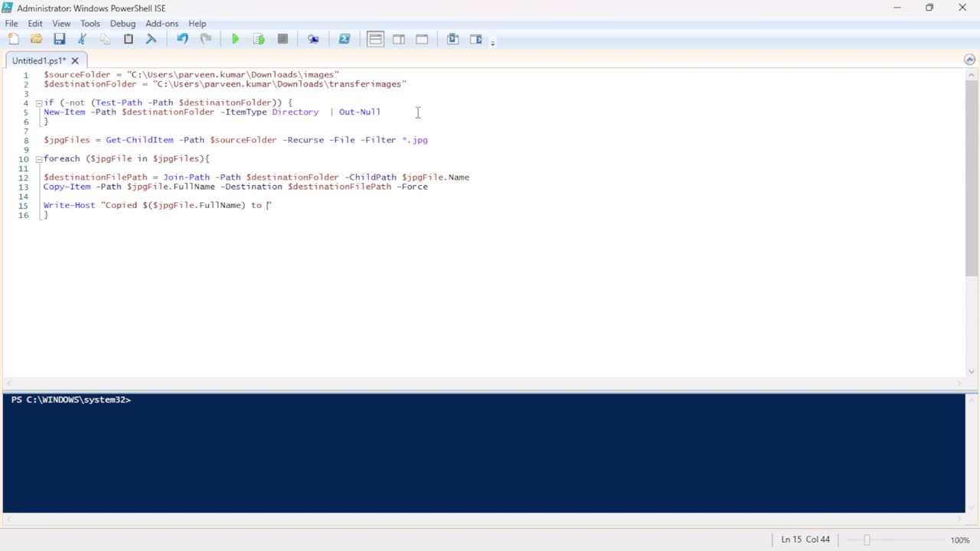Click on Join-Path in line 12
Screen dimensions: 980x551
tap(186, 178)
